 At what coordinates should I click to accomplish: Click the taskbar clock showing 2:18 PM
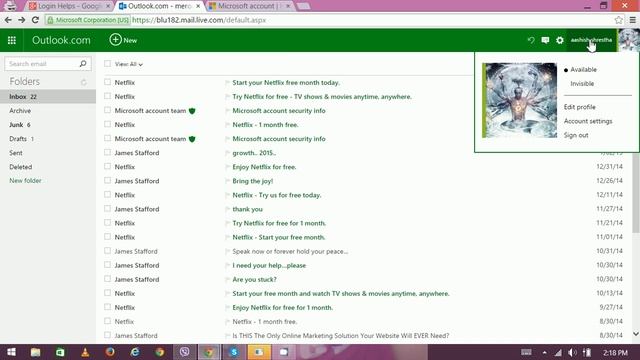pyautogui.click(x=615, y=352)
